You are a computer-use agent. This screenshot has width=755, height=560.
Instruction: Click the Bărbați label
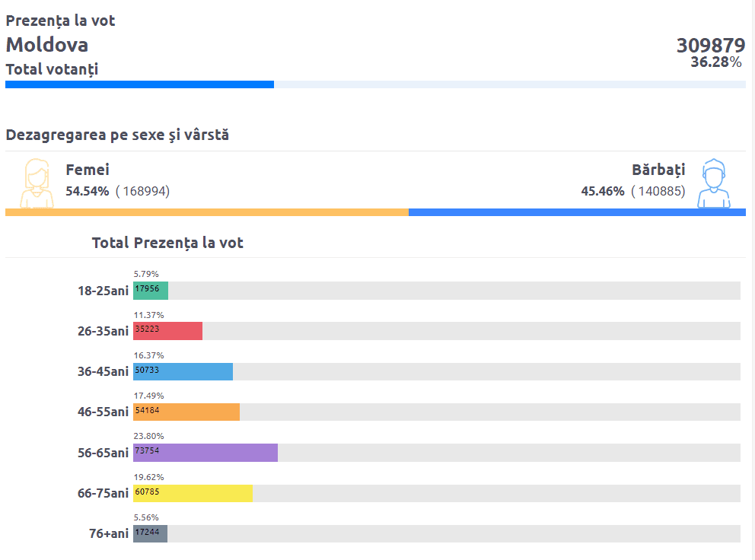point(658,170)
